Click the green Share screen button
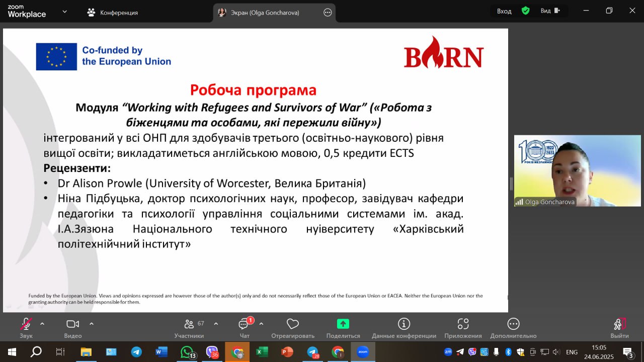 tap(343, 327)
